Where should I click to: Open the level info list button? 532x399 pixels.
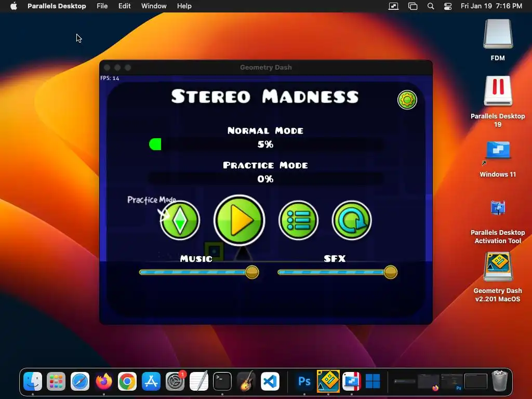tap(298, 220)
